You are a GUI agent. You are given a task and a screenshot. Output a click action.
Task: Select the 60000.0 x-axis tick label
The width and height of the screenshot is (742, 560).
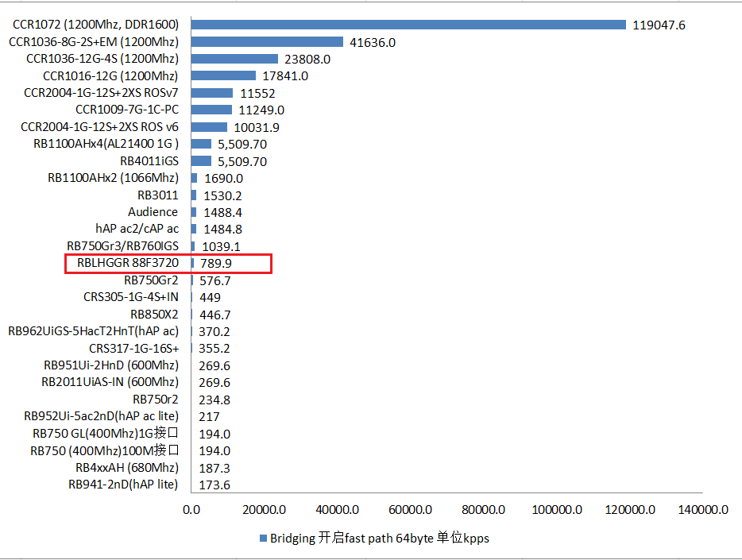click(x=410, y=510)
